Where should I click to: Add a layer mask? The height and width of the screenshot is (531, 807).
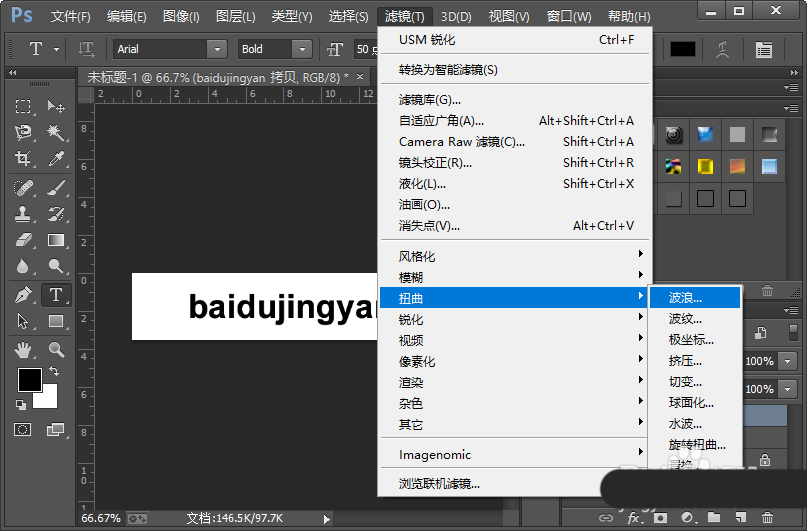click(660, 518)
